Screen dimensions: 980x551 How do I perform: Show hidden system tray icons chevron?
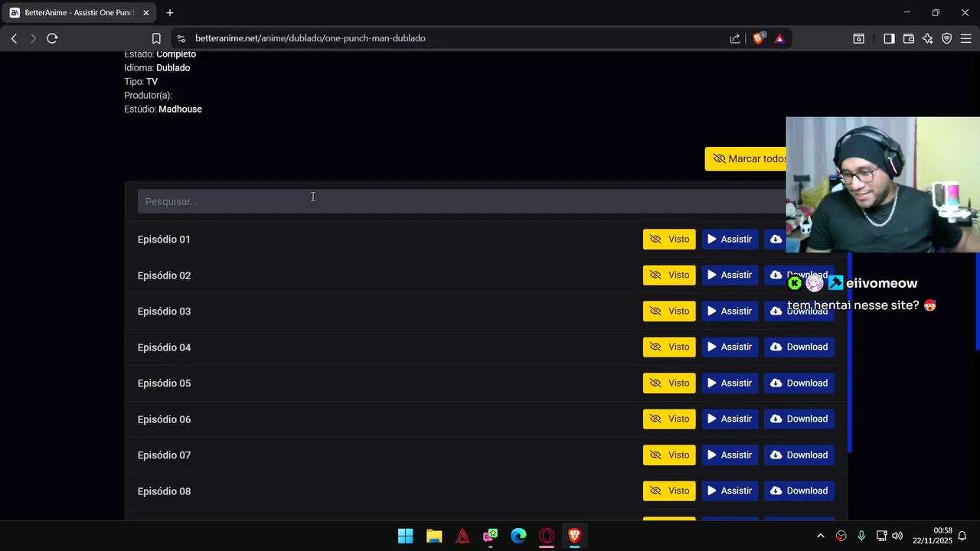pyautogui.click(x=821, y=536)
